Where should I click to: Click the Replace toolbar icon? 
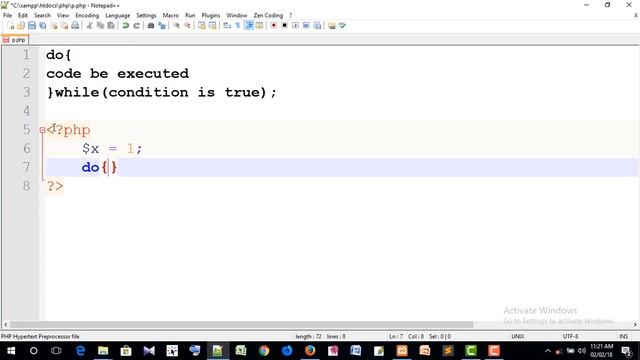tap(162, 26)
